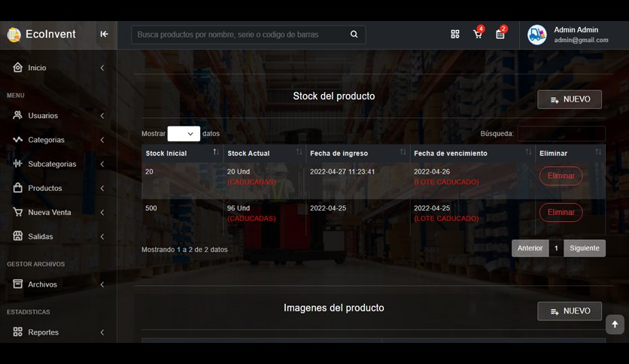Click NUEVO button in Stock del producto
Image resolution: width=629 pixels, height=364 pixels.
(x=570, y=99)
